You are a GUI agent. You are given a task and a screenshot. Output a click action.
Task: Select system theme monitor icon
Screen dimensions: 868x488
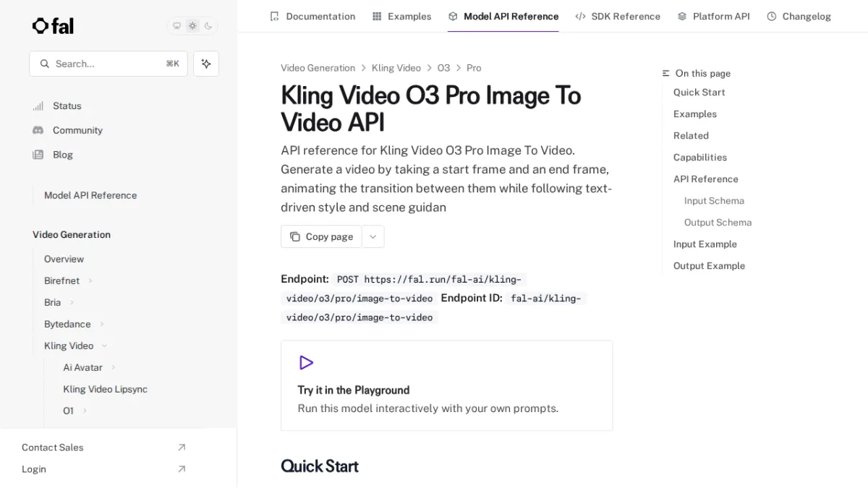176,26
